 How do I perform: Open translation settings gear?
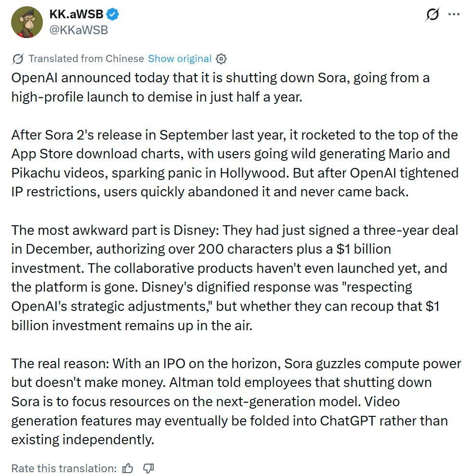coord(221,59)
